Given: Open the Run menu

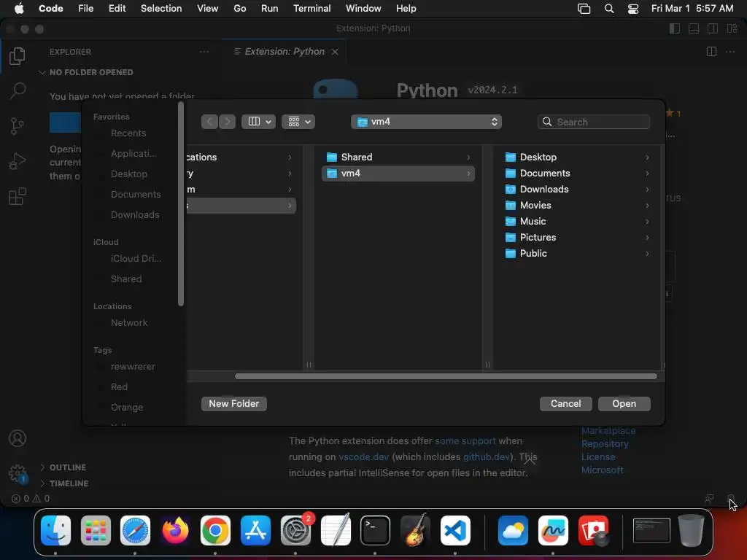Looking at the screenshot, I should [269, 9].
